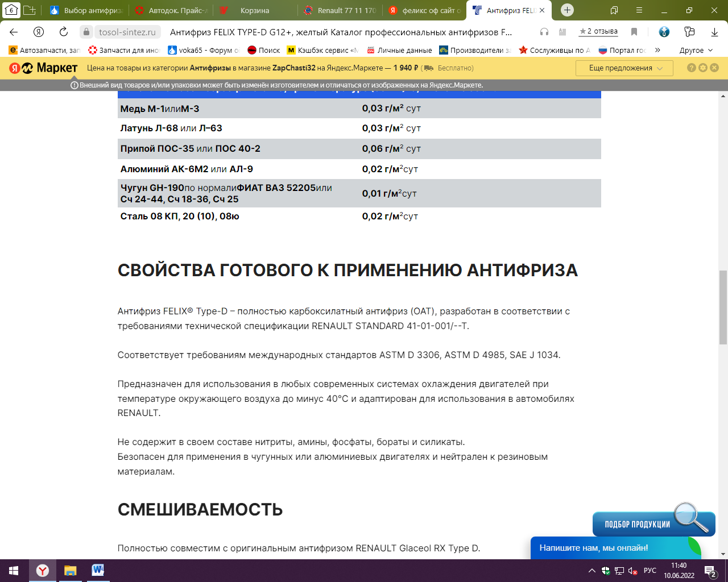
Task: Click the Яндекс Маркет logo in the banner
Action: point(43,68)
